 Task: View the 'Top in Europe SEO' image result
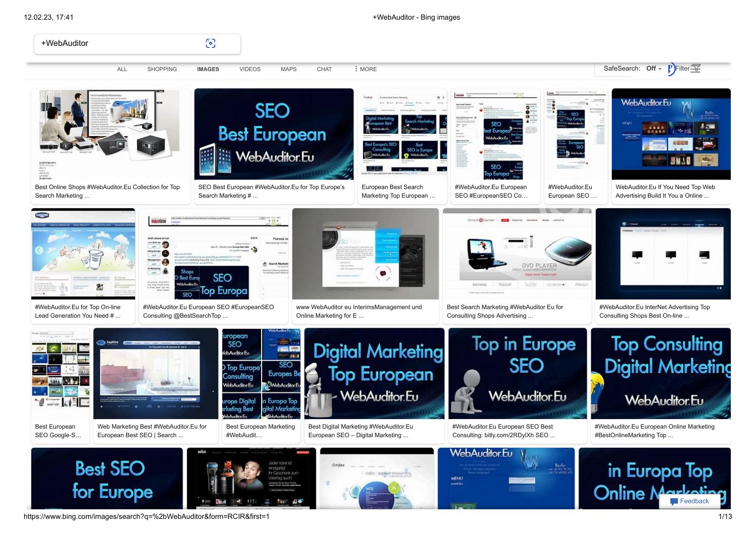point(517,373)
